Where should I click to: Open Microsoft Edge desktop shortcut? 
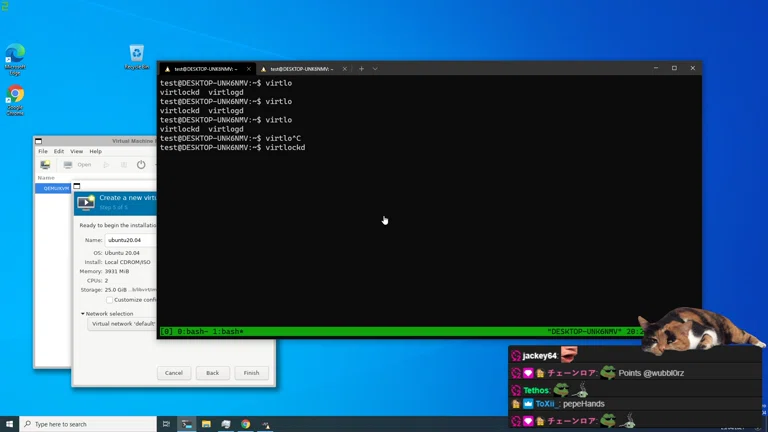click(15, 59)
